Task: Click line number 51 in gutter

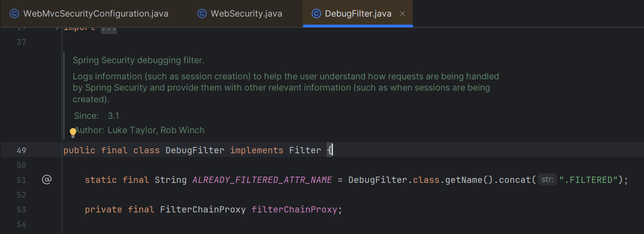Action: click(22, 180)
